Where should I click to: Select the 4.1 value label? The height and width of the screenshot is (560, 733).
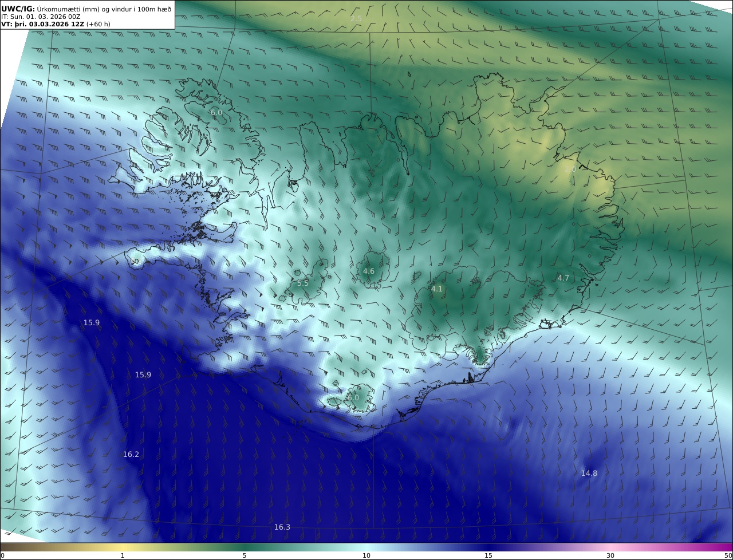[437, 289]
